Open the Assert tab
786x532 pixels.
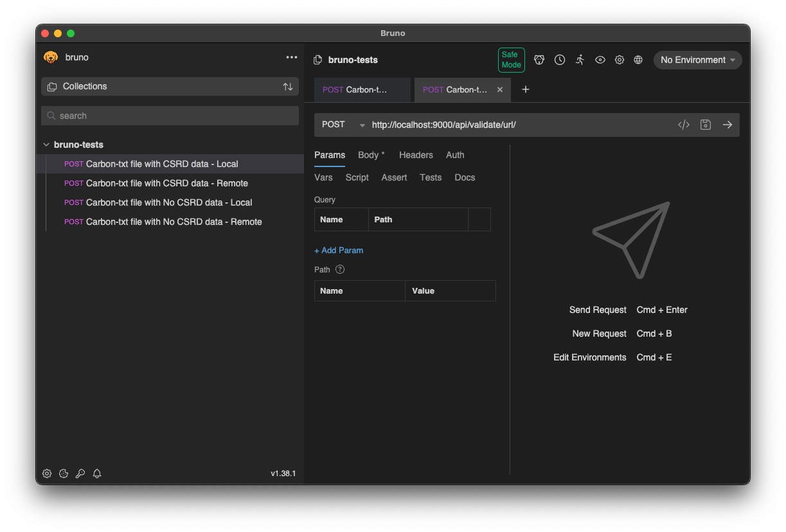[394, 177]
